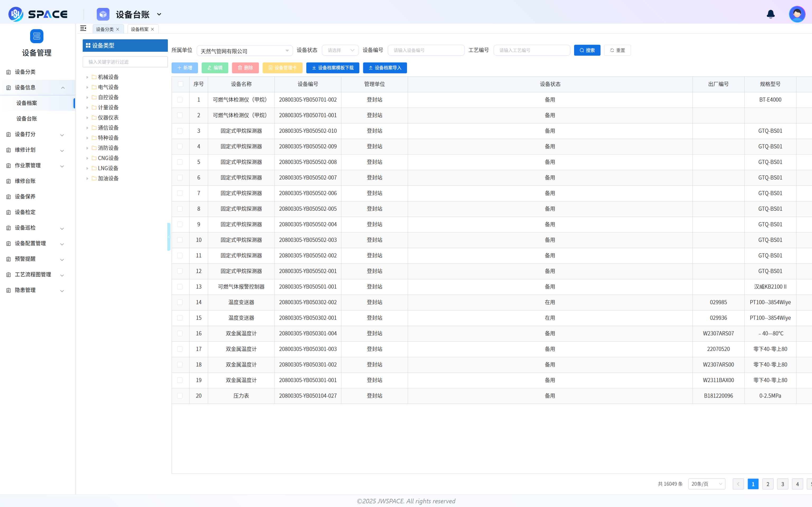The image size is (812, 507).
Task: Tick the checkbox for row 14
Action: click(x=180, y=302)
